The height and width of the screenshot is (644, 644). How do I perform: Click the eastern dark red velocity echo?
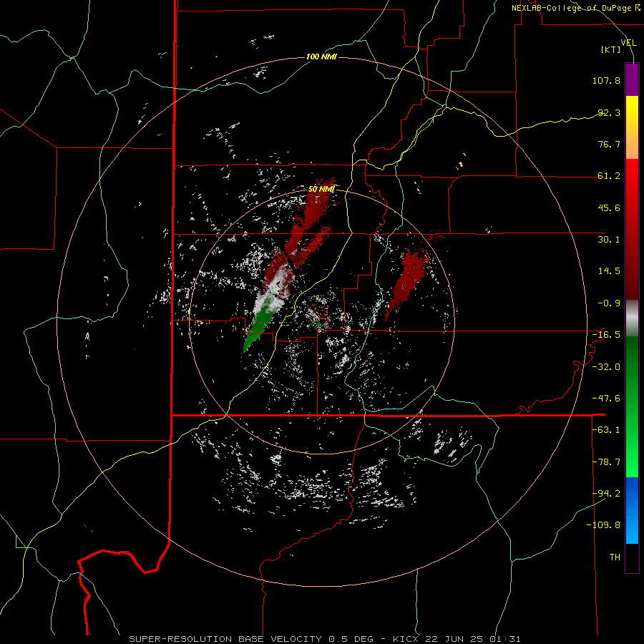(409, 277)
